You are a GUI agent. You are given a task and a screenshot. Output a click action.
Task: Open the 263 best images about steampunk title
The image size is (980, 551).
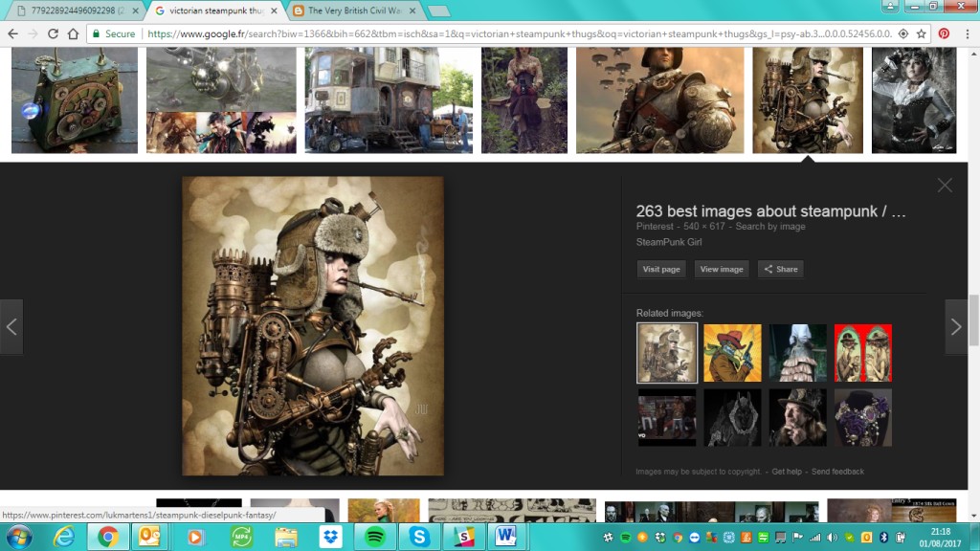pos(770,211)
